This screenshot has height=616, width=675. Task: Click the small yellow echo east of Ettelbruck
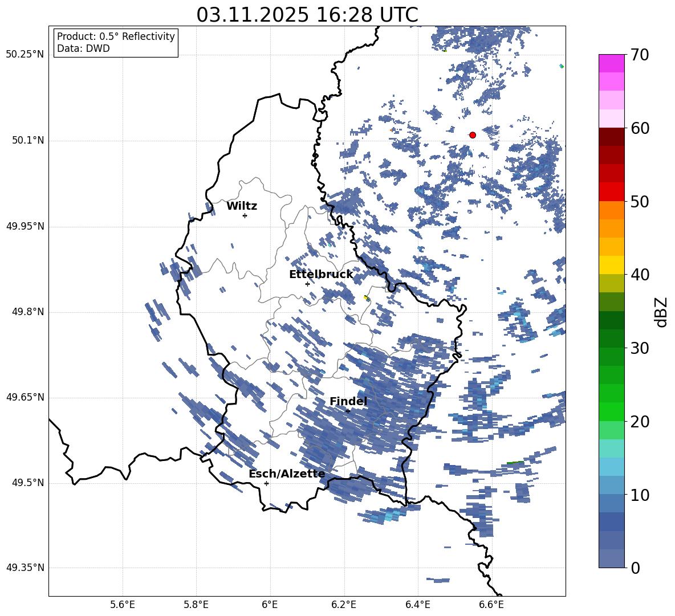click(366, 297)
